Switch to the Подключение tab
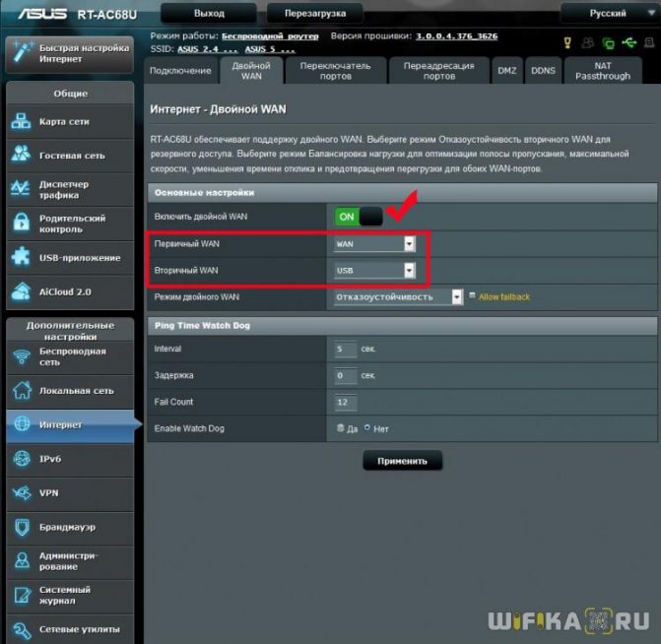The width and height of the screenshot is (661, 644). coord(180,71)
